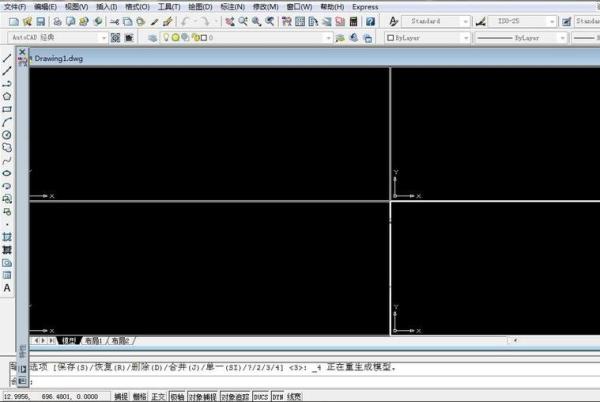Select the Arc draw tool
The width and height of the screenshot is (600, 402).
7,122
